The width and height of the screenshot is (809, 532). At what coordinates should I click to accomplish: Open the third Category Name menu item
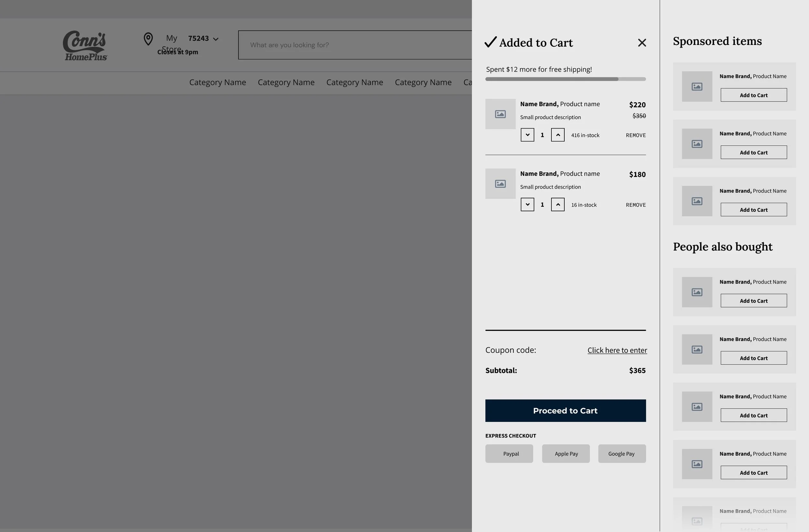point(355,83)
